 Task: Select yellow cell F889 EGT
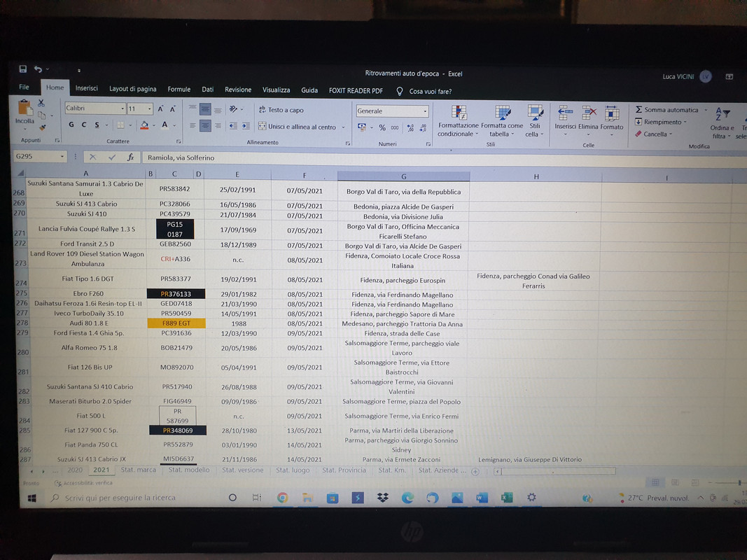(176, 323)
